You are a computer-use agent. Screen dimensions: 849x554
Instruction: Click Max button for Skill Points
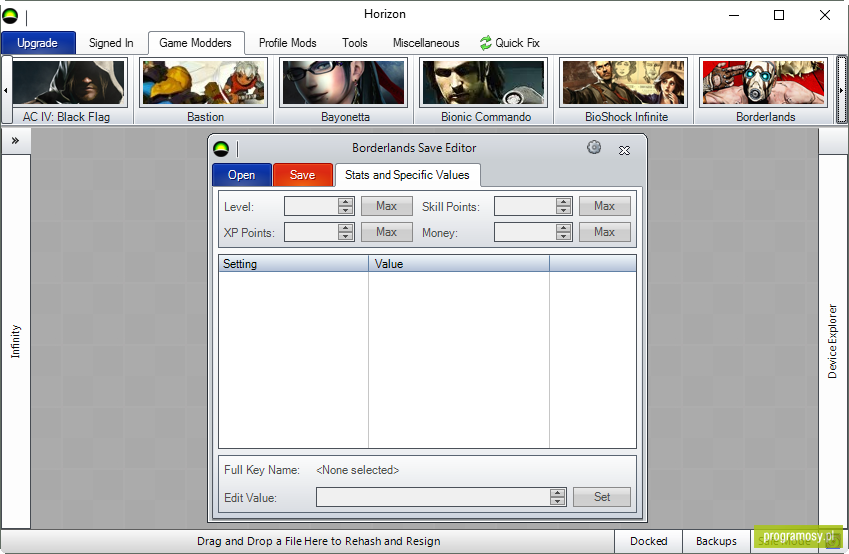click(x=605, y=206)
